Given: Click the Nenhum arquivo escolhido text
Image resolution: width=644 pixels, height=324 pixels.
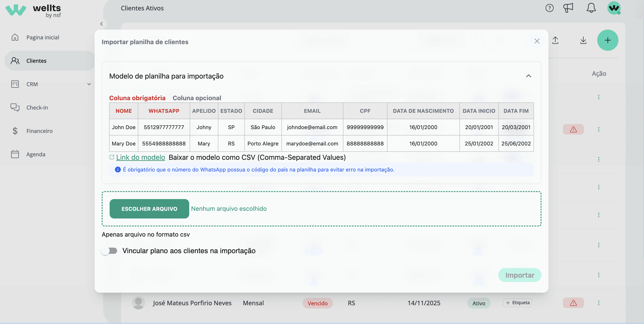Looking at the screenshot, I should [229, 209].
